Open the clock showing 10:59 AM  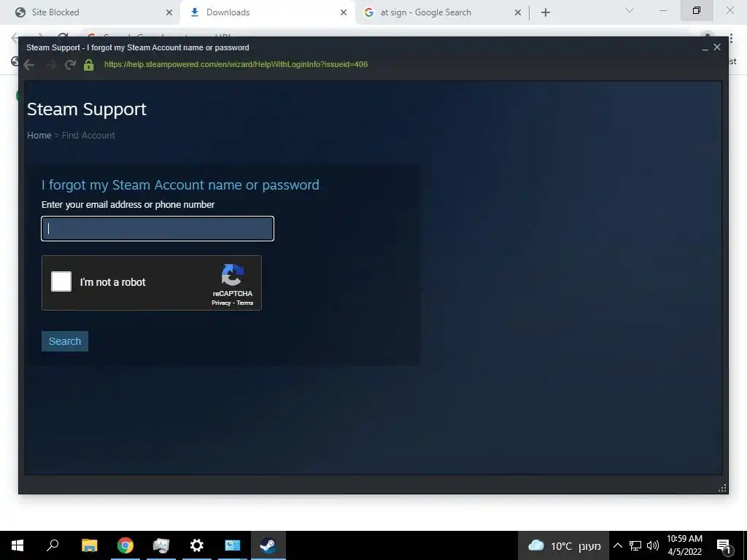(684, 545)
